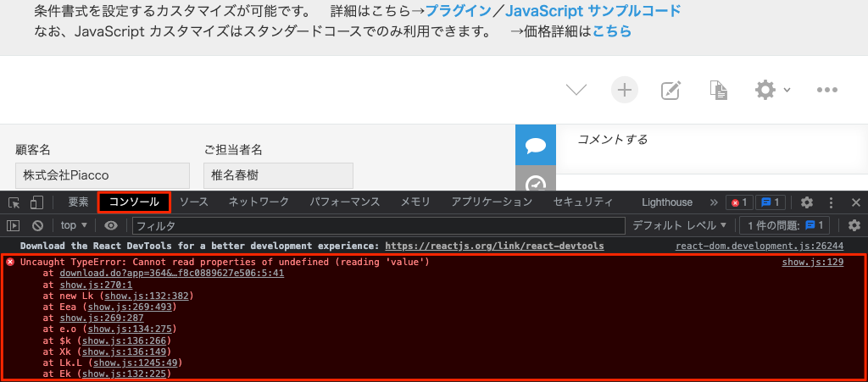Click the blue message count badge in tab bar
Image resolution: width=868 pixels, height=382 pixels.
coord(770,202)
